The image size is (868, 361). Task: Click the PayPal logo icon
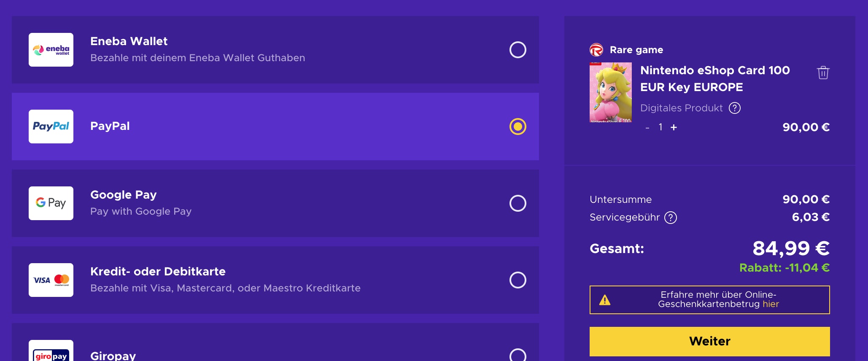(51, 126)
